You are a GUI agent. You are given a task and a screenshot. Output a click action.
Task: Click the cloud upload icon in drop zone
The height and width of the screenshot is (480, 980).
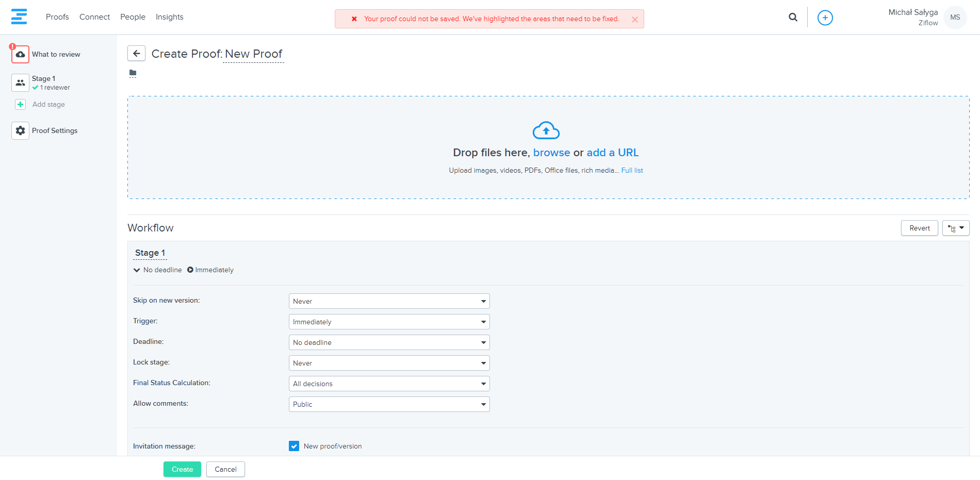[x=546, y=130]
